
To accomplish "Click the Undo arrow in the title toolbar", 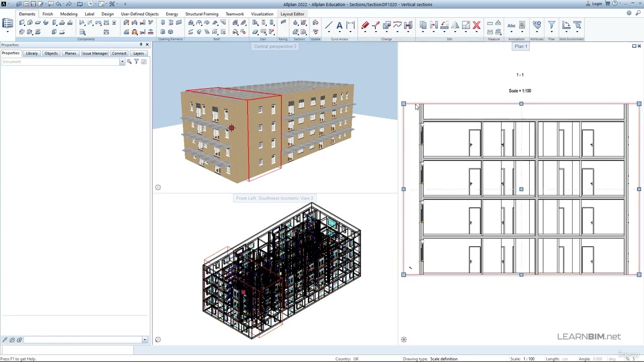I will [58, 4].
